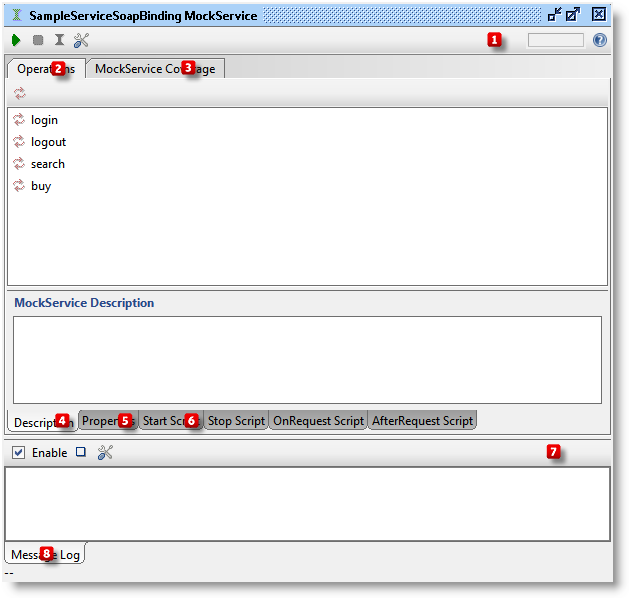Image resolution: width=629 pixels, height=598 pixels.
Task: Select the buy operation text
Action: click(x=41, y=186)
